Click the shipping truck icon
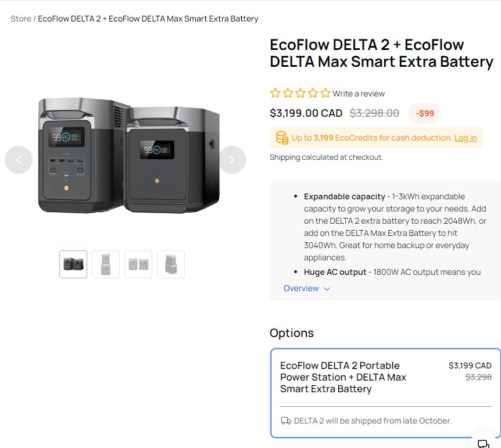Viewport: 501px width, 448px height. [286, 421]
